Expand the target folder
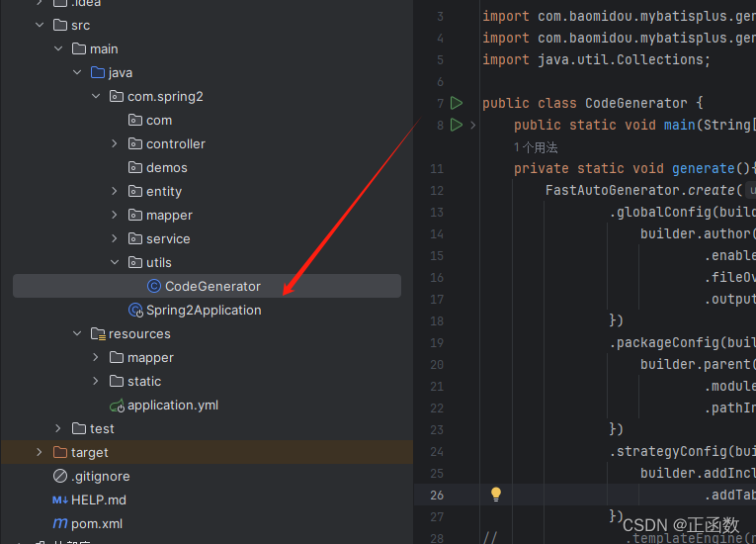The width and height of the screenshot is (756, 544). coord(40,452)
